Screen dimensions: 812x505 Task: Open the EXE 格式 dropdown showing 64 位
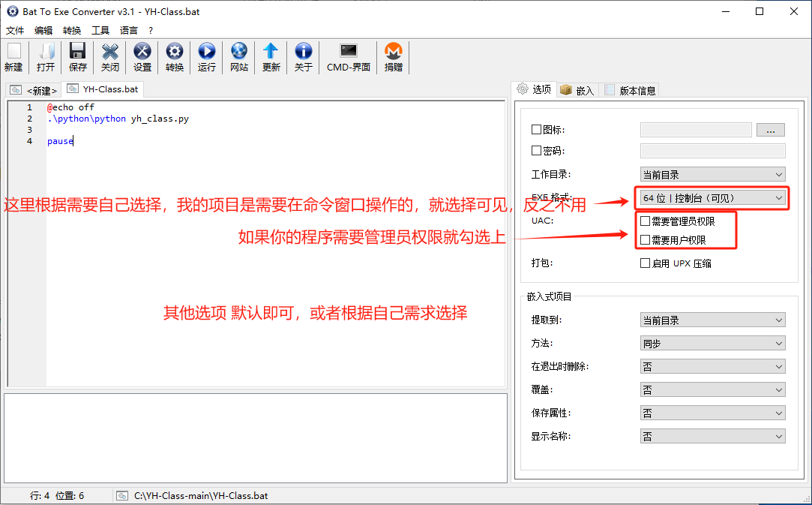pos(712,198)
